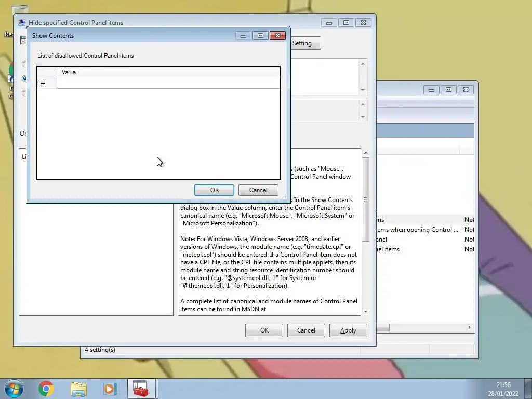Click Show Contents dialog resize grip

pos(284,197)
